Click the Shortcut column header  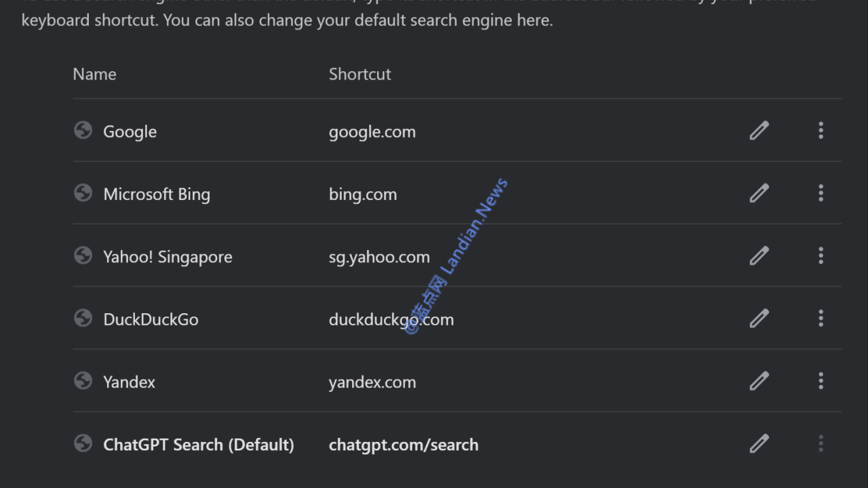pos(359,74)
